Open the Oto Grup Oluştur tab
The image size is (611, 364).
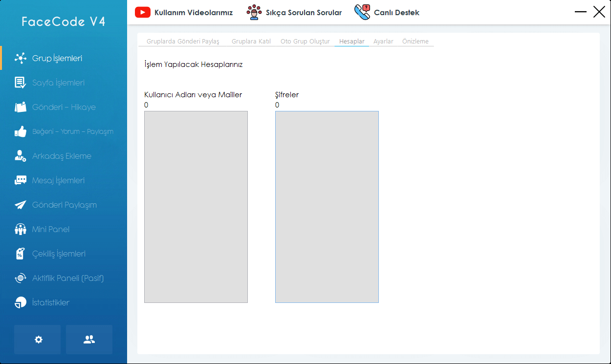tap(305, 42)
